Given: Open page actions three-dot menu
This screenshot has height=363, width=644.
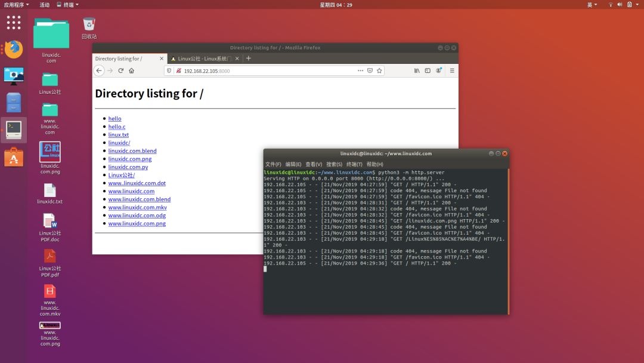Looking at the screenshot, I should tap(360, 70).
